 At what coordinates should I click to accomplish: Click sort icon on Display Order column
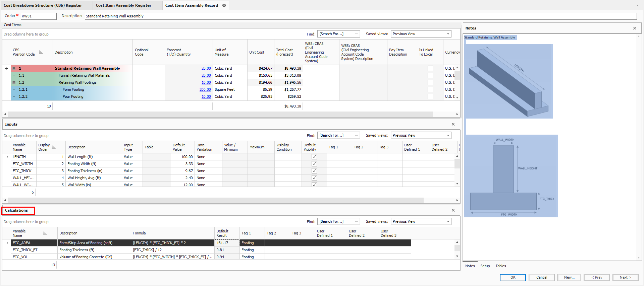[x=53, y=147]
